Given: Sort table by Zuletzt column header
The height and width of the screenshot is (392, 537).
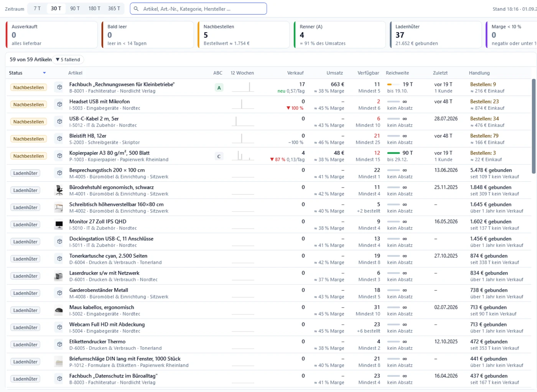Looking at the screenshot, I should 440,73.
